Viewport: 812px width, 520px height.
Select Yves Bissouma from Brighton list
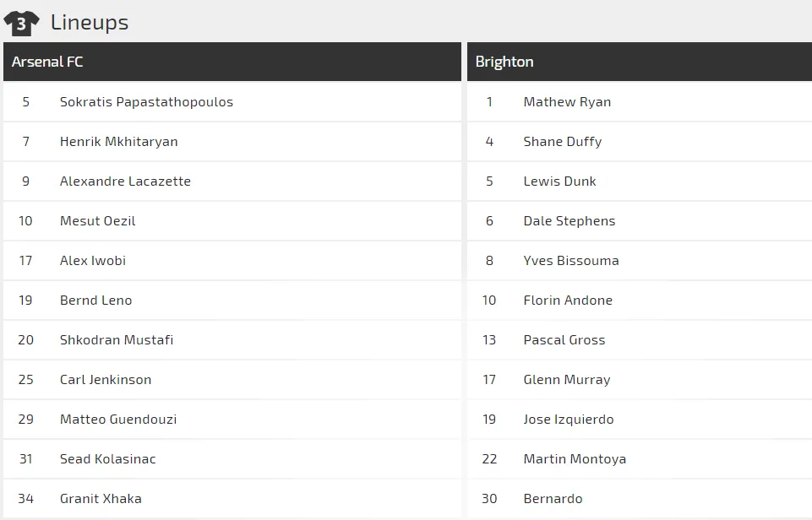[571, 261]
